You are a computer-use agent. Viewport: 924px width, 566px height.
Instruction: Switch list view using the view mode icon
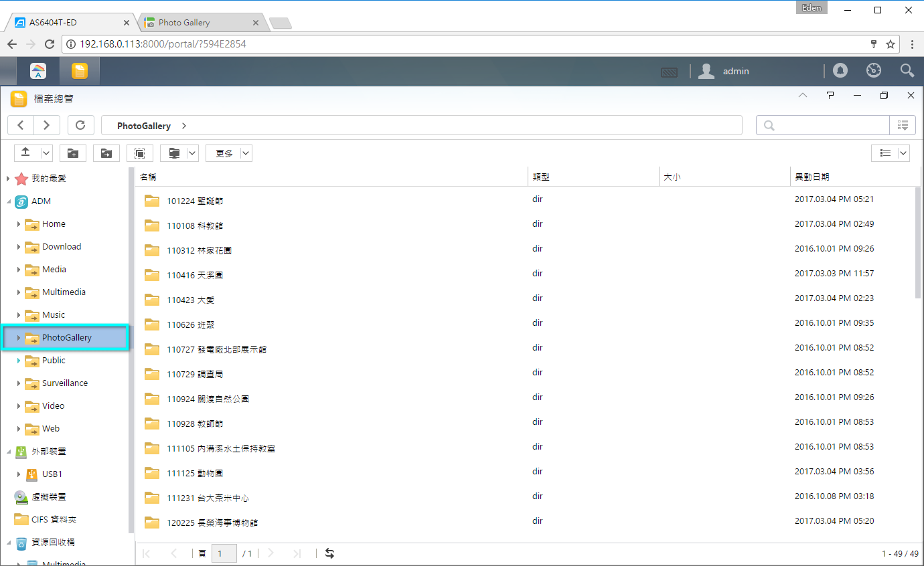coord(885,153)
